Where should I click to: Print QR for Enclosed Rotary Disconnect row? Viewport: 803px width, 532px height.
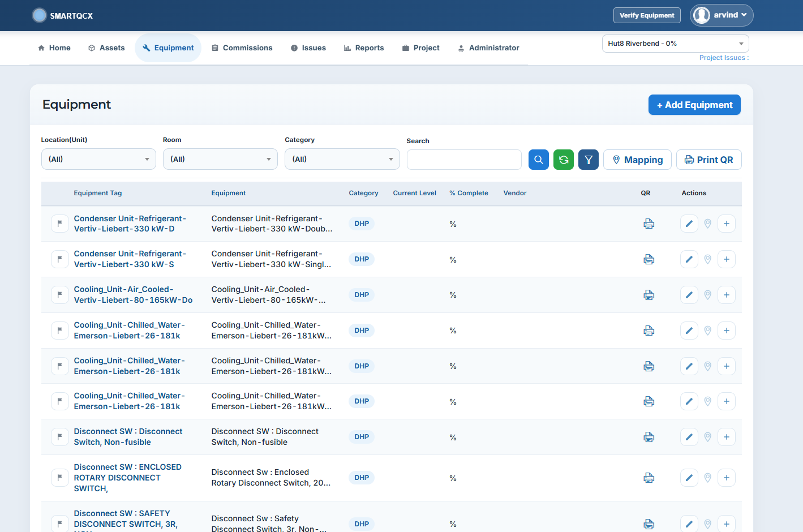(649, 478)
